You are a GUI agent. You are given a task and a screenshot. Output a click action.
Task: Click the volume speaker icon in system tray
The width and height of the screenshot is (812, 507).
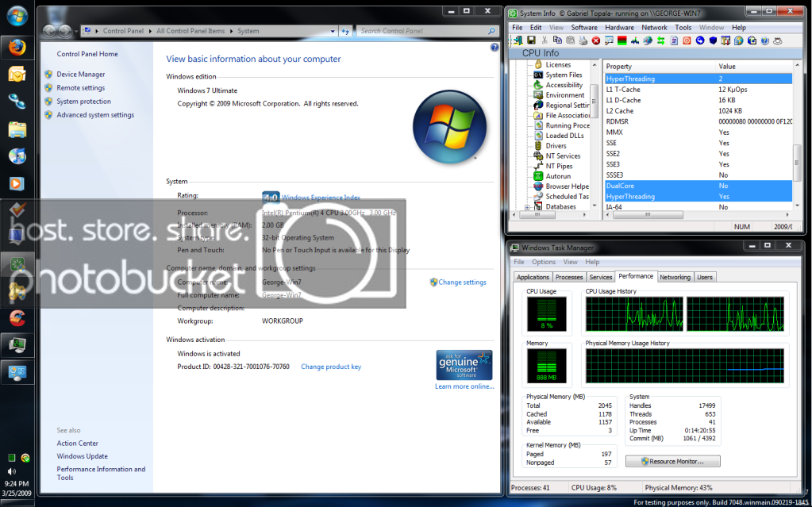11,471
